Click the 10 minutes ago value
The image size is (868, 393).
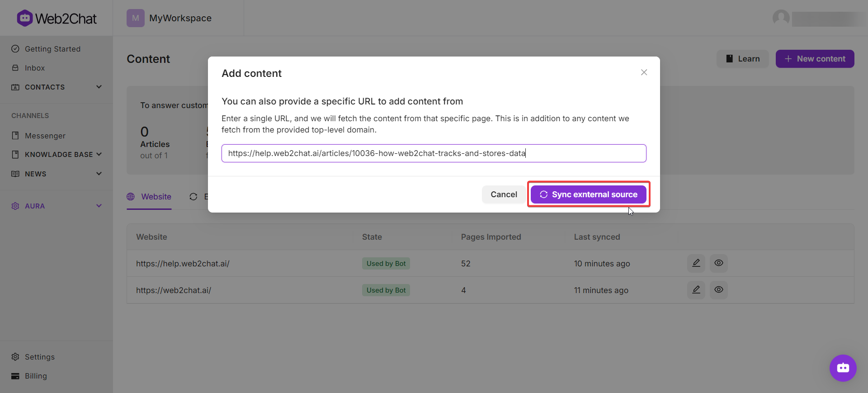coord(602,264)
